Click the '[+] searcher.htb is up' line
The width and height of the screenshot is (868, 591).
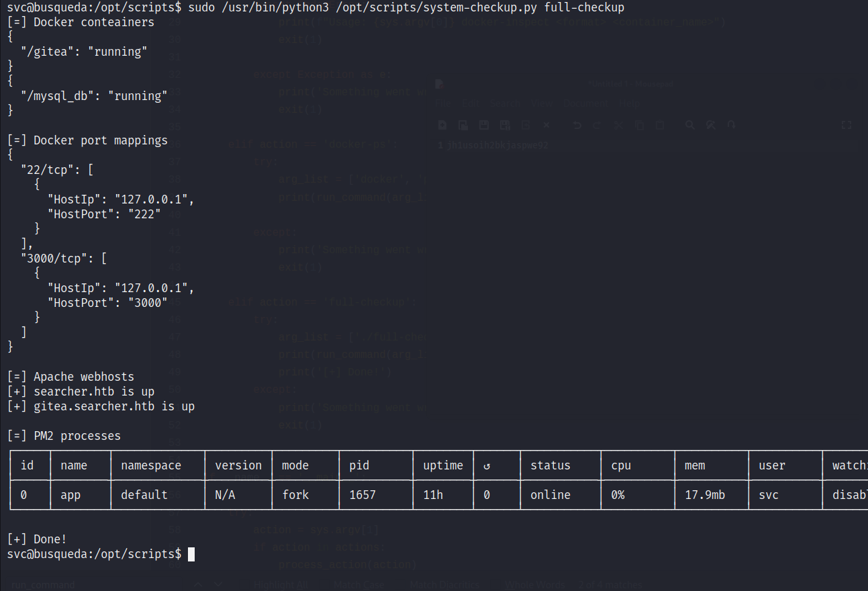(x=81, y=392)
